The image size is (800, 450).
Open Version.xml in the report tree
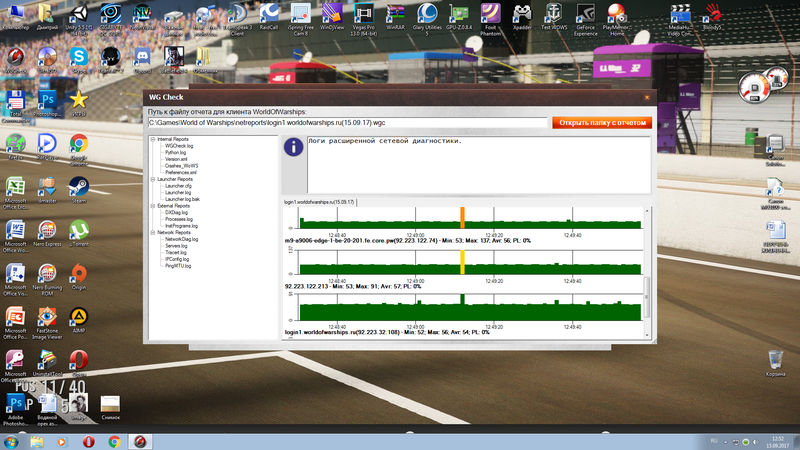176,159
